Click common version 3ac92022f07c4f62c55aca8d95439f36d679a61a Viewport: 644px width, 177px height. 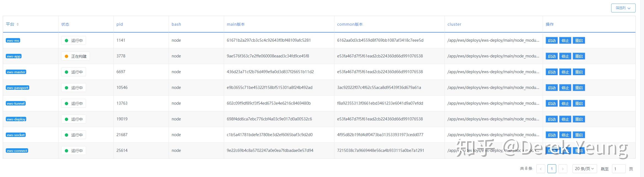(x=379, y=88)
